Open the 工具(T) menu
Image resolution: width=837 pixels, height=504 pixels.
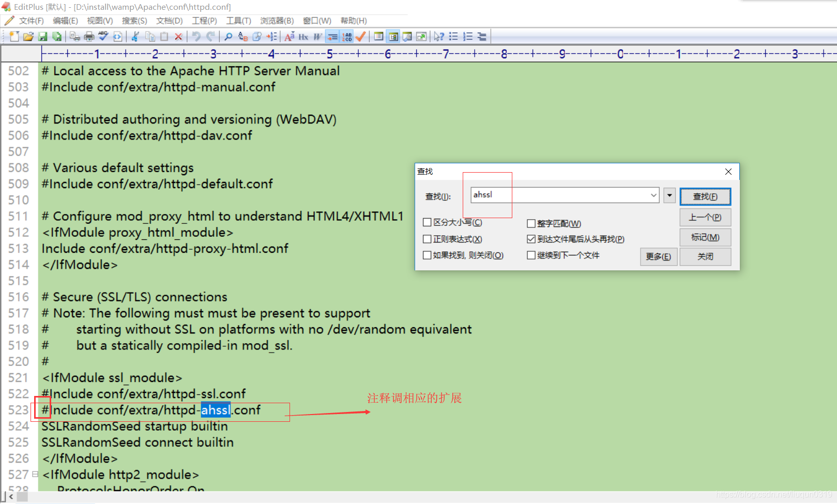coord(238,21)
